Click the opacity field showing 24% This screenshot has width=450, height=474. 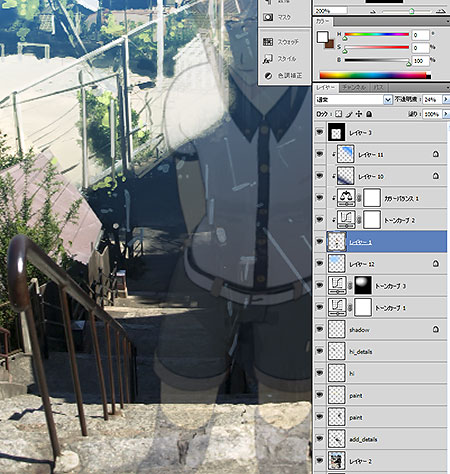point(432,99)
